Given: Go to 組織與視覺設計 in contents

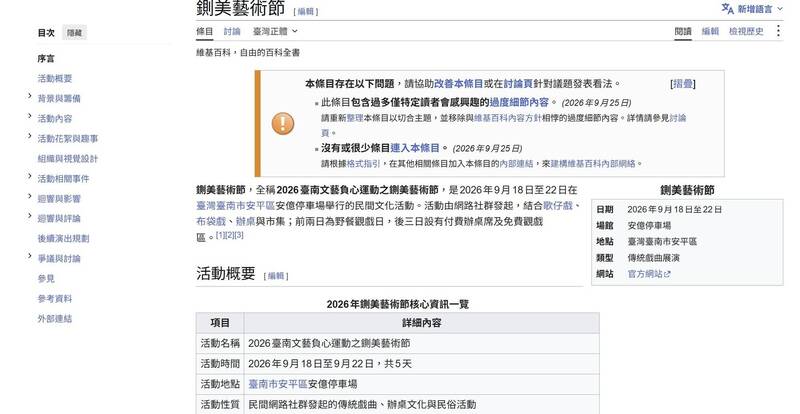Looking at the screenshot, I should [67, 159].
